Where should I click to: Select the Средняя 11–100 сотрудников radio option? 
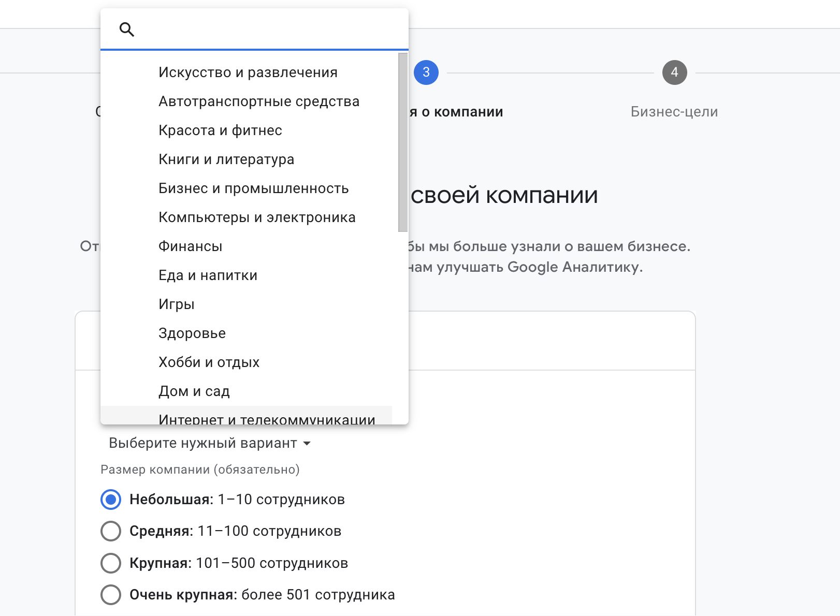111,531
